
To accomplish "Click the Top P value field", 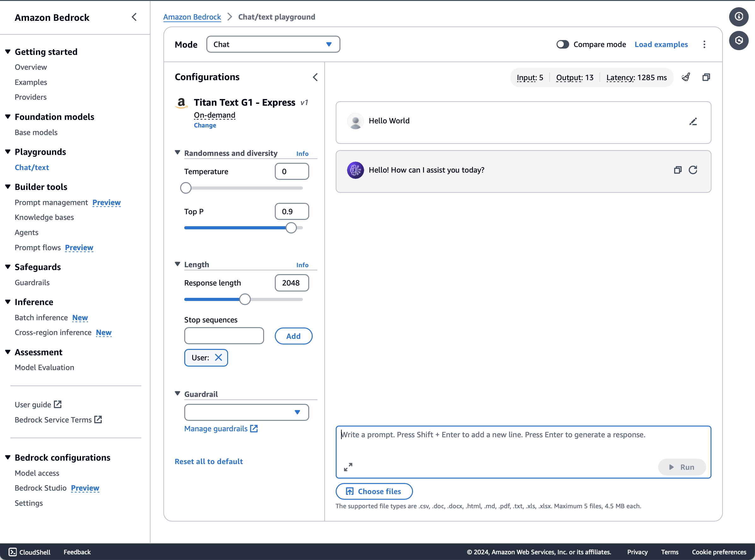I will point(292,211).
